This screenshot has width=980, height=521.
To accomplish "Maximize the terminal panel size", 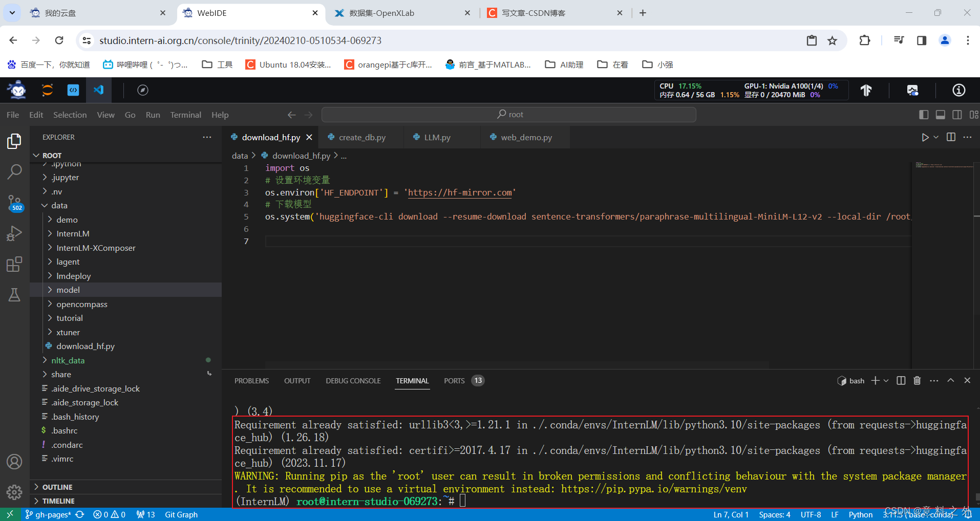I will pos(951,380).
